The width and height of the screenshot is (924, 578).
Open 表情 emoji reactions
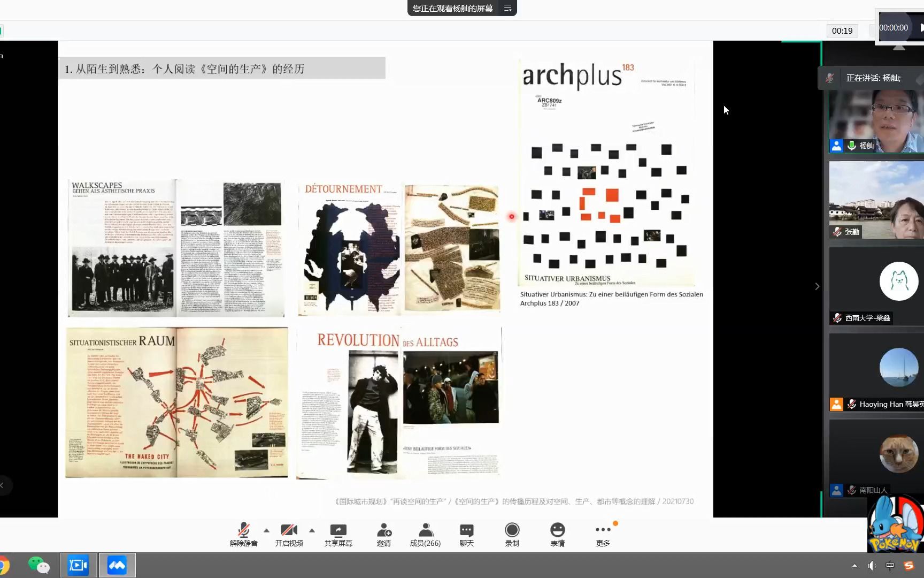tap(558, 535)
